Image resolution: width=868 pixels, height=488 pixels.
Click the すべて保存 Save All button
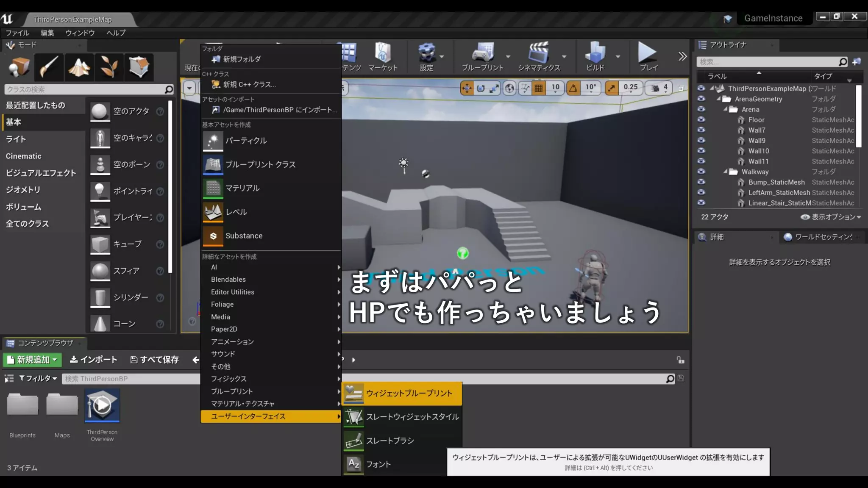(154, 360)
